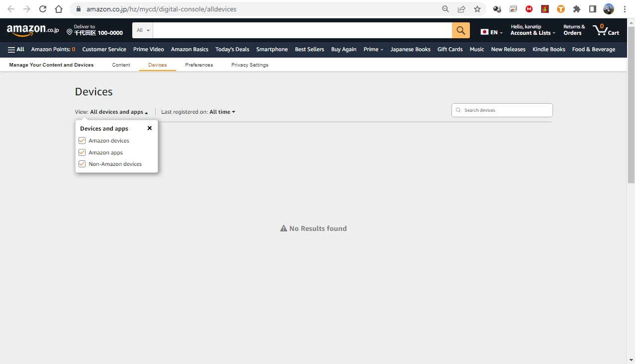Open the search category All dropdown
This screenshot has height=364, width=635.
pyautogui.click(x=143, y=30)
